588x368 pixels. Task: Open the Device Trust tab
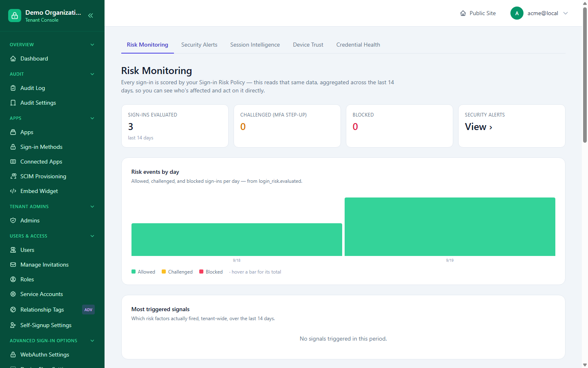[308, 45]
